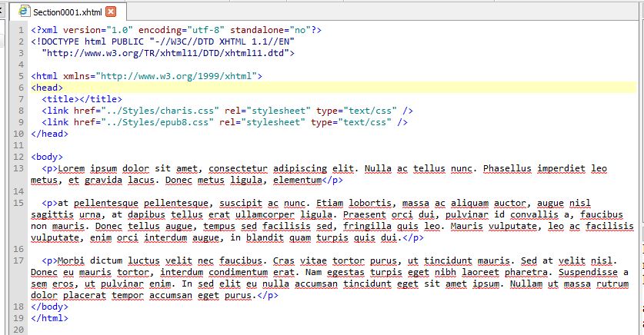Image resolution: width=644 pixels, height=335 pixels.
Task: Click the closing </html> tag
Action: coord(50,318)
